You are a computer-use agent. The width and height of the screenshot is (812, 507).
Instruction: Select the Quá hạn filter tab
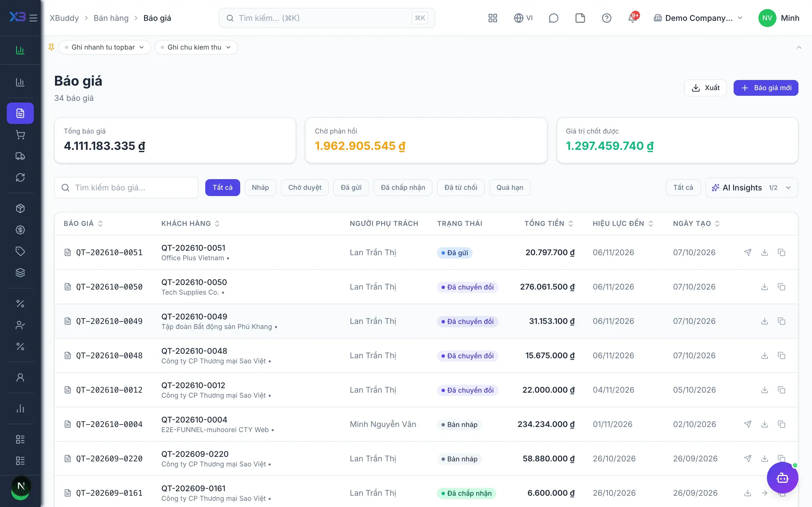(510, 187)
